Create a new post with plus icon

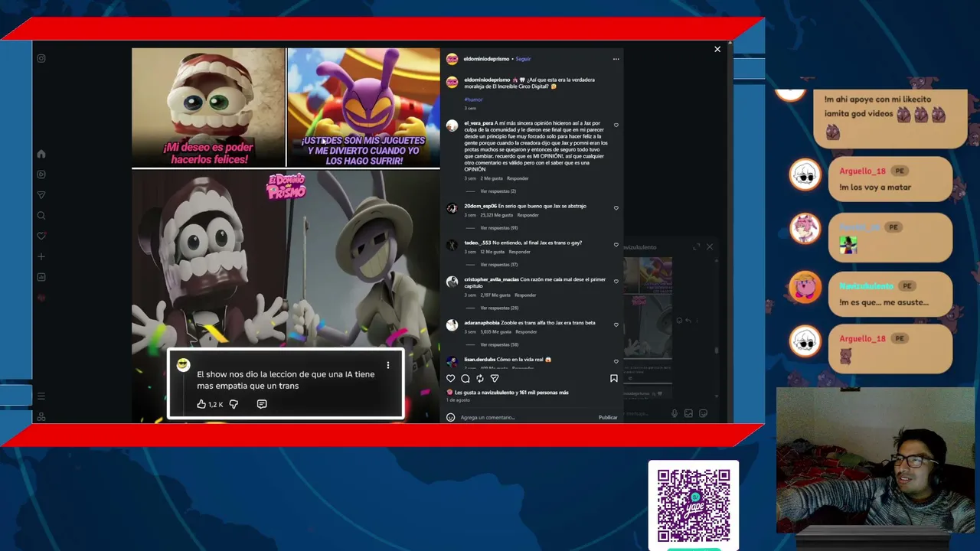coord(41,256)
